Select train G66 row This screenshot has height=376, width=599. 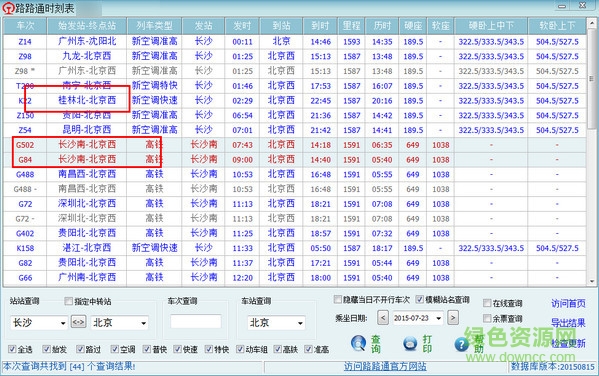click(x=295, y=278)
